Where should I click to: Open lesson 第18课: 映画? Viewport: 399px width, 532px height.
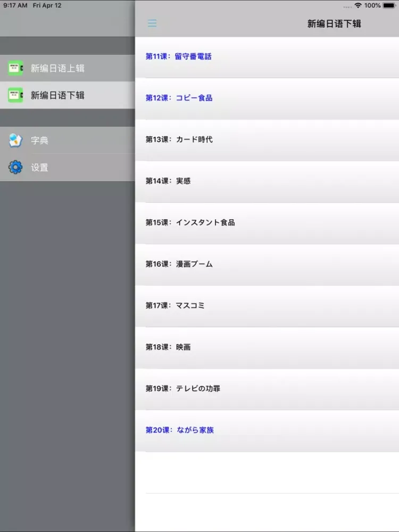tap(267, 347)
